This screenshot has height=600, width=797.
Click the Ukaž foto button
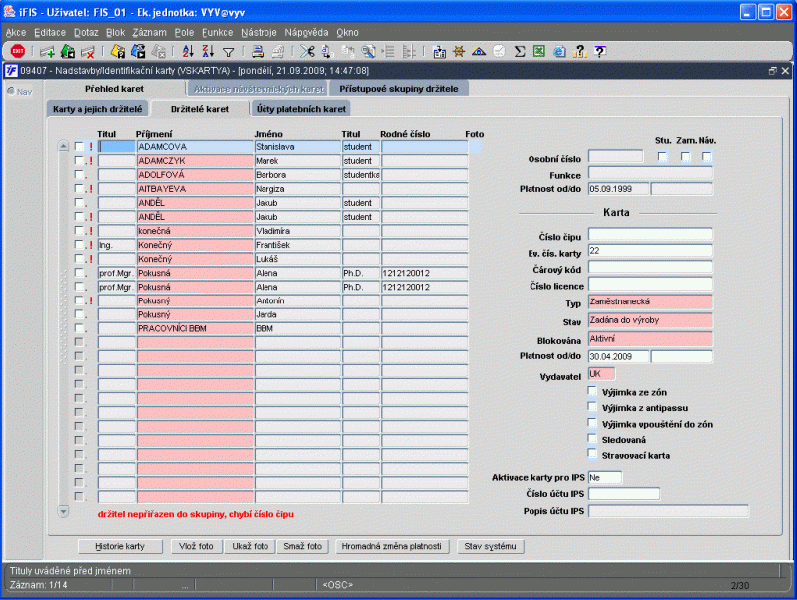(250, 547)
